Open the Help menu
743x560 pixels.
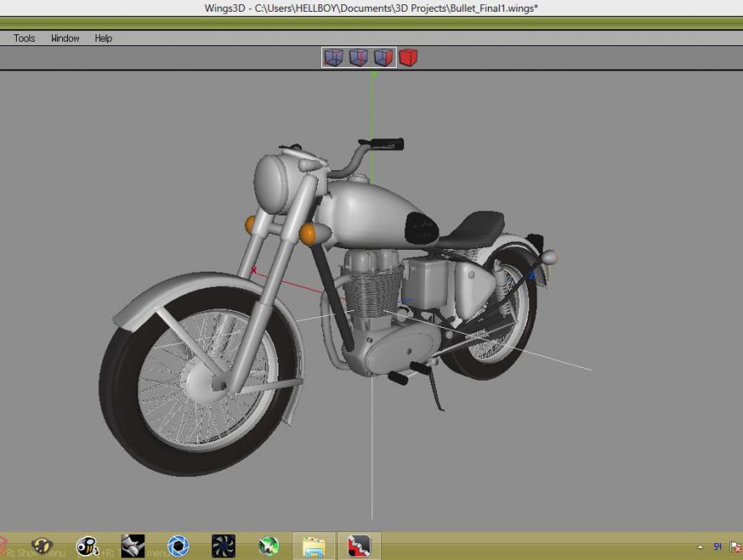[x=103, y=39]
